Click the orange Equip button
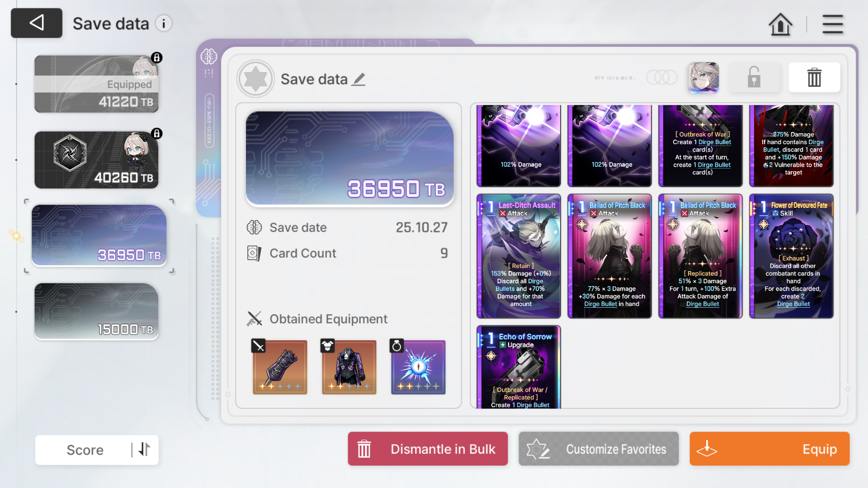This screenshot has height=488, width=868. (x=769, y=449)
